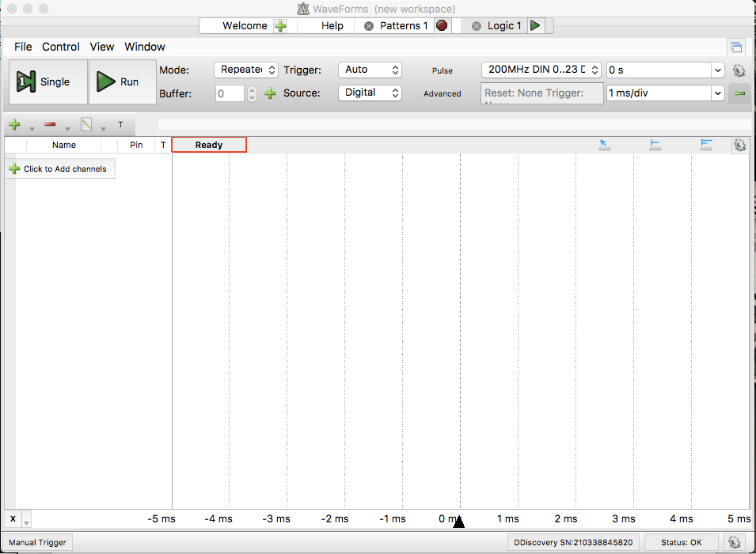The image size is (756, 554).
Task: Expand the 0 s position dropdown arrow
Action: click(717, 70)
